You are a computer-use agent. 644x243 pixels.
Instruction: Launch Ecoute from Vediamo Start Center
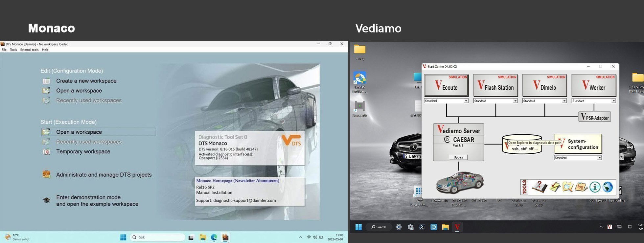446,85
